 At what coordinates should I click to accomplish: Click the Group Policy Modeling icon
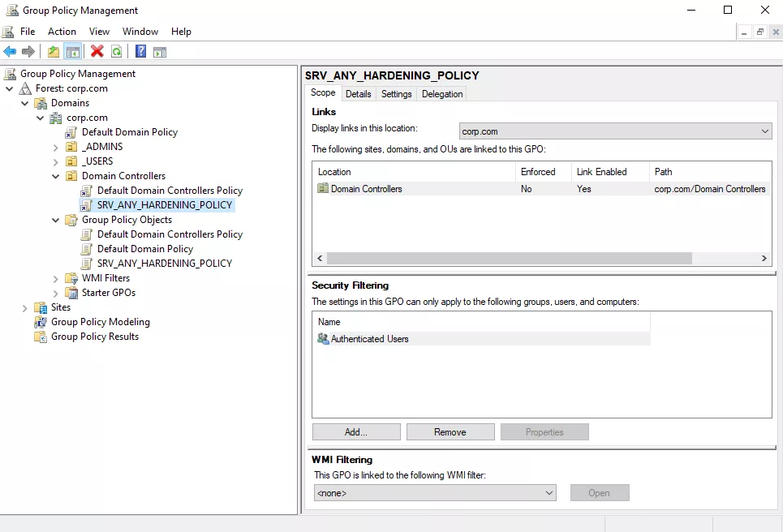41,322
